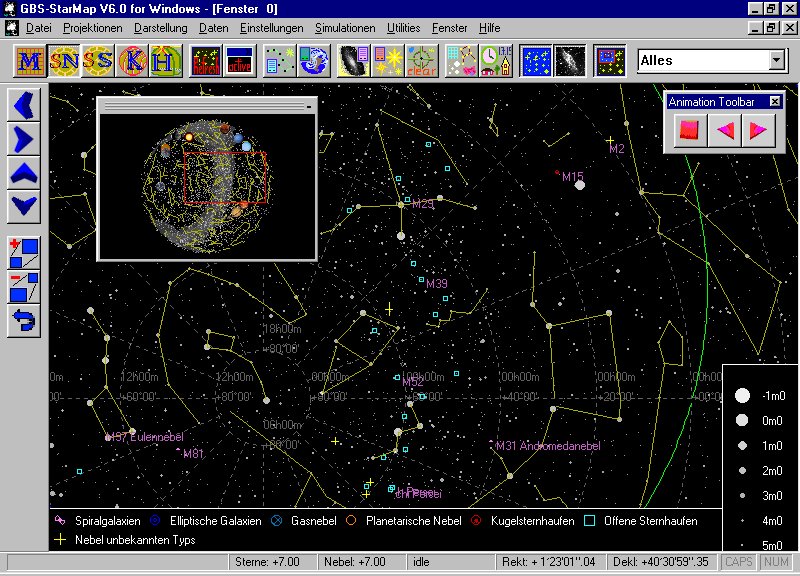Select the M projection toolbar button

point(31,61)
